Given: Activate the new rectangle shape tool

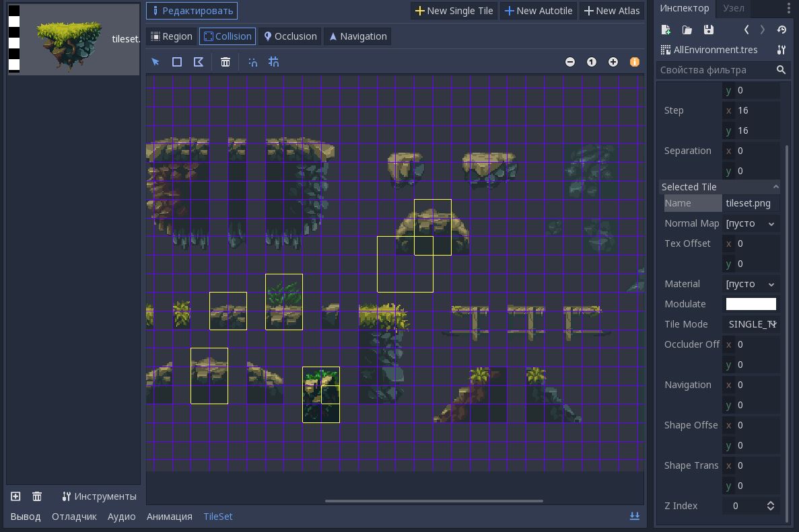Looking at the screenshot, I should [177, 61].
